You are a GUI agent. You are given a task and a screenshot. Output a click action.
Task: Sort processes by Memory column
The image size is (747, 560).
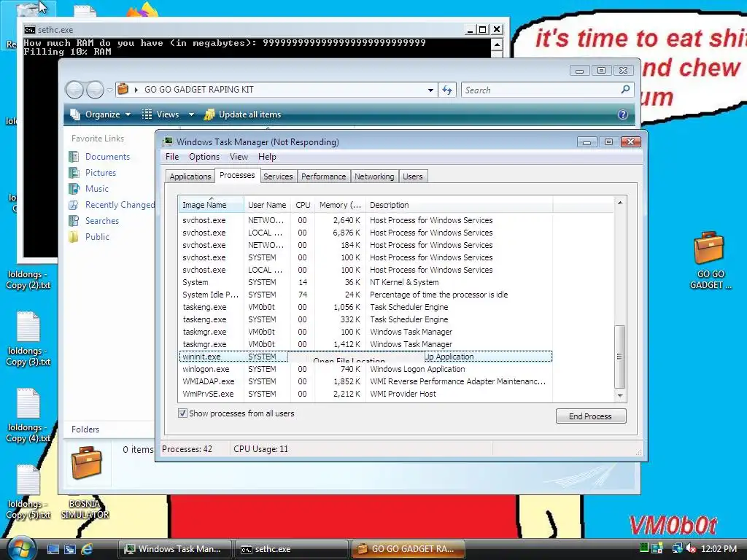(340, 205)
